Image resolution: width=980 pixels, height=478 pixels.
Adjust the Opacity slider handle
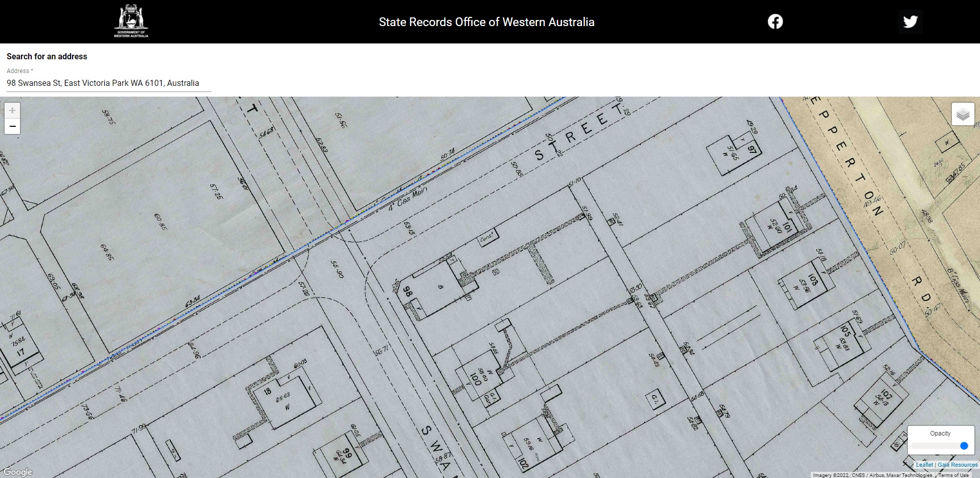pyautogui.click(x=964, y=446)
